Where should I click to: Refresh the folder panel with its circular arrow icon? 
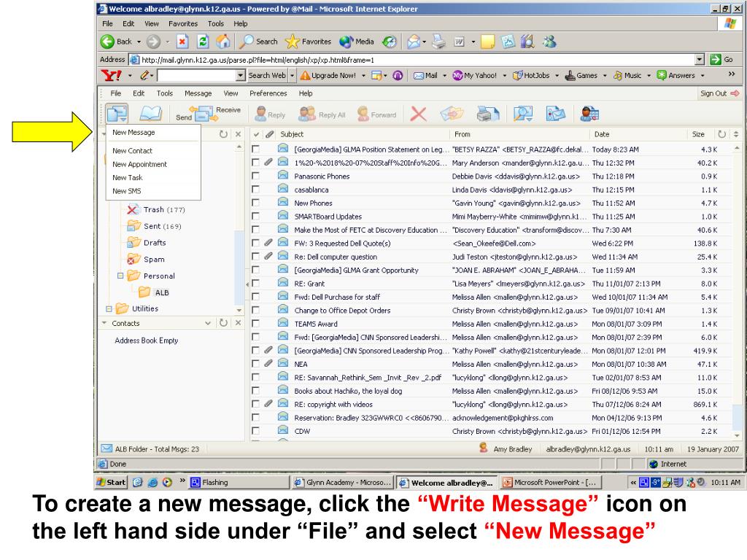point(223,134)
